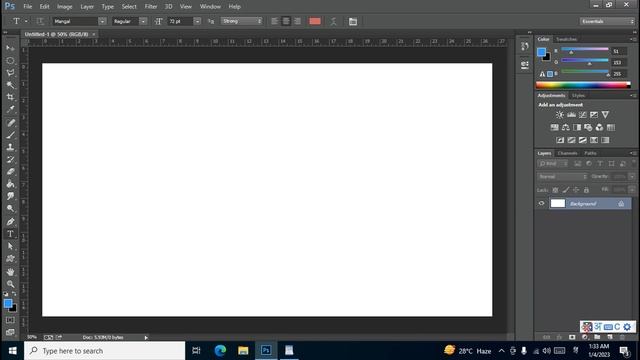This screenshot has height=360, width=640.
Task: Select the Polygonal Lasso tool
Action: 10,73
